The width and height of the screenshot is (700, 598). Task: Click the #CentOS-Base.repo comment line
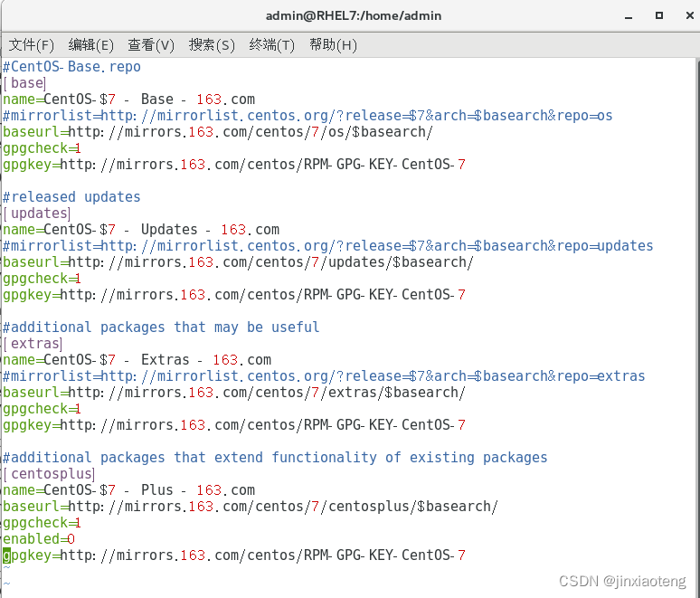71,67
